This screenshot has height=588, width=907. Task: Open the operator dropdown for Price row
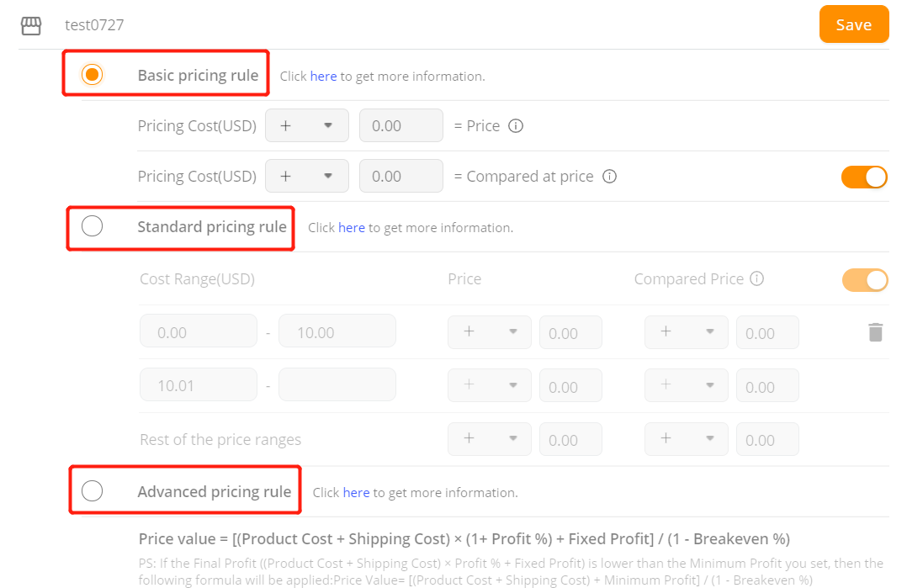(306, 125)
